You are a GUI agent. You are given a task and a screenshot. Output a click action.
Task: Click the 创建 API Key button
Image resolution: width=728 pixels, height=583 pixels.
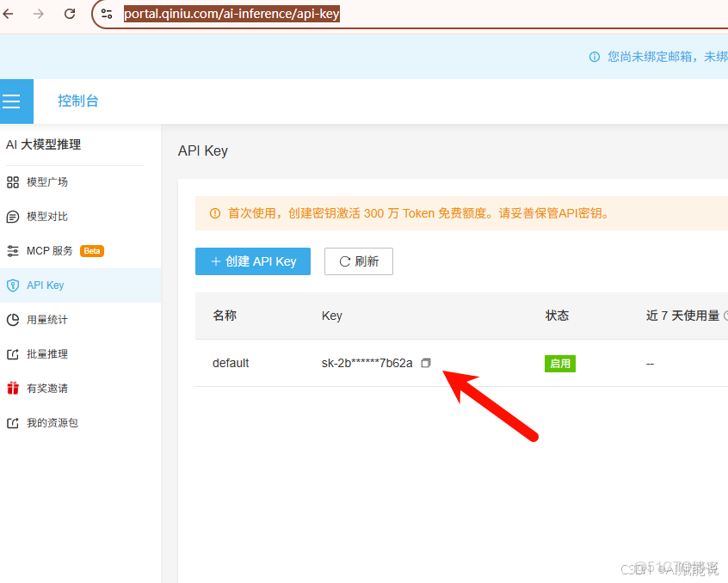253,261
